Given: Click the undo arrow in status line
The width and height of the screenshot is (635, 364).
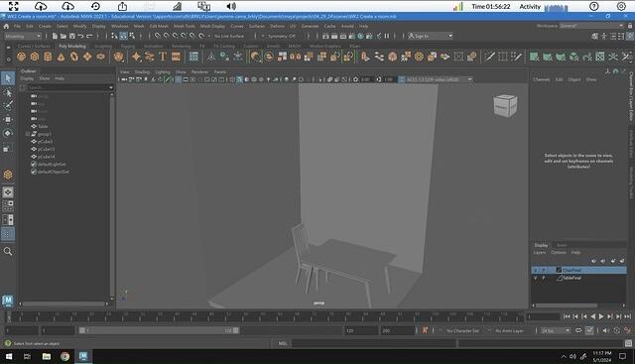Looking at the screenshot, I should click(80, 36).
